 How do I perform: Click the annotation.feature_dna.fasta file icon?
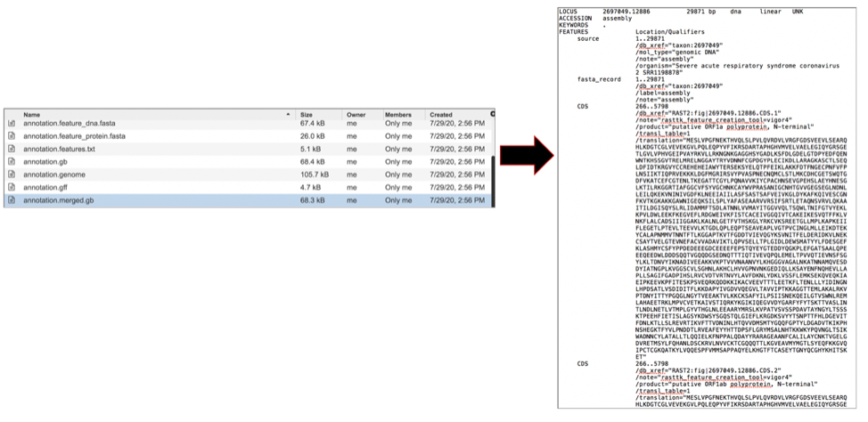tap(12, 123)
